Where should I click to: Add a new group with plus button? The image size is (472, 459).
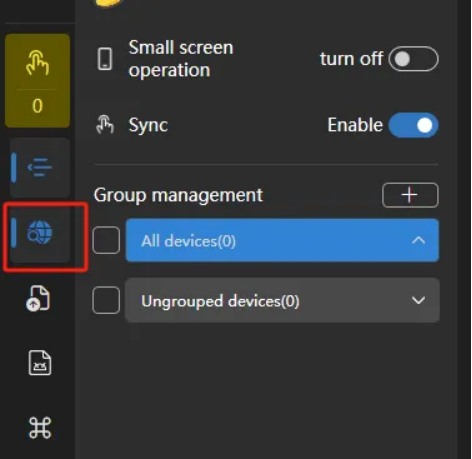coord(410,195)
